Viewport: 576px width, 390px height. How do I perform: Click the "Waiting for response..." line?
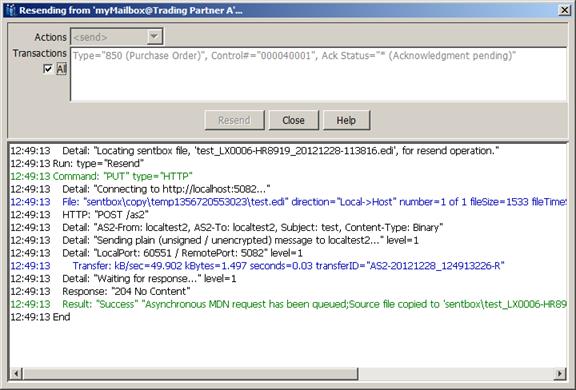(123, 278)
